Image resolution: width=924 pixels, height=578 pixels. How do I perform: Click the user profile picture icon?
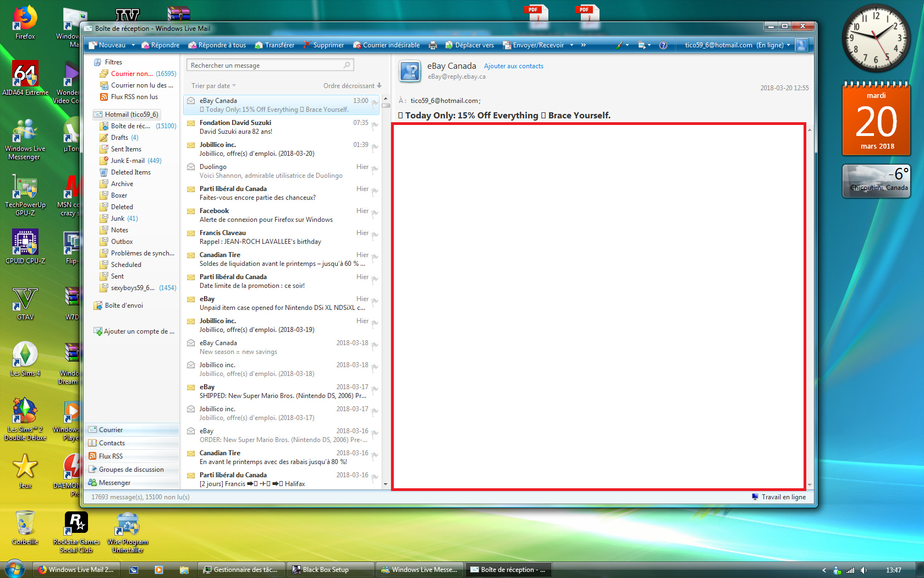click(x=802, y=45)
